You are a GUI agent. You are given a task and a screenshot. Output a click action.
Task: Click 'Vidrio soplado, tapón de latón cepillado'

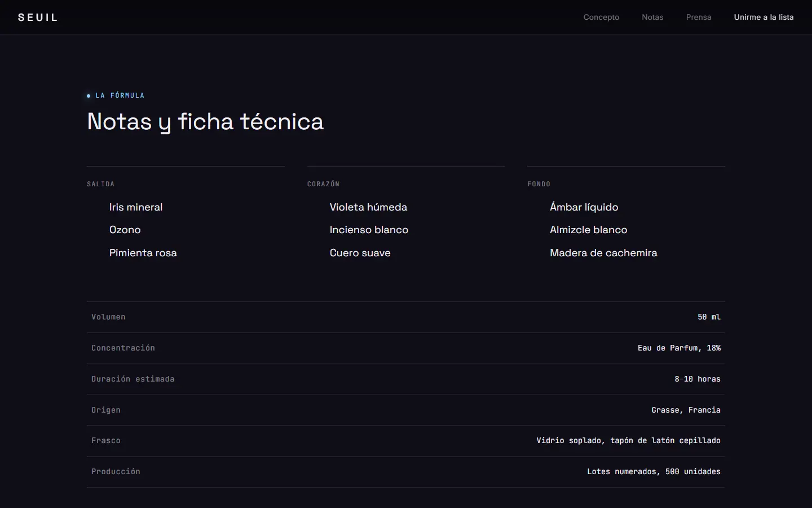628,441
